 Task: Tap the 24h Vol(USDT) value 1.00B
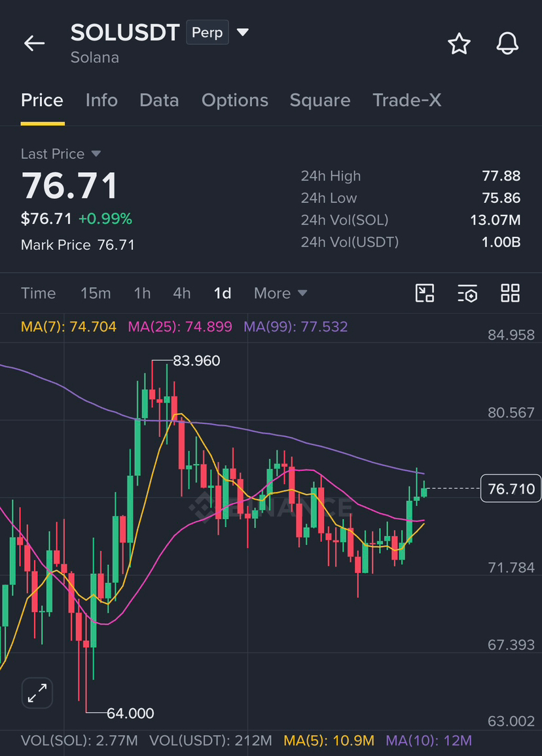point(501,242)
